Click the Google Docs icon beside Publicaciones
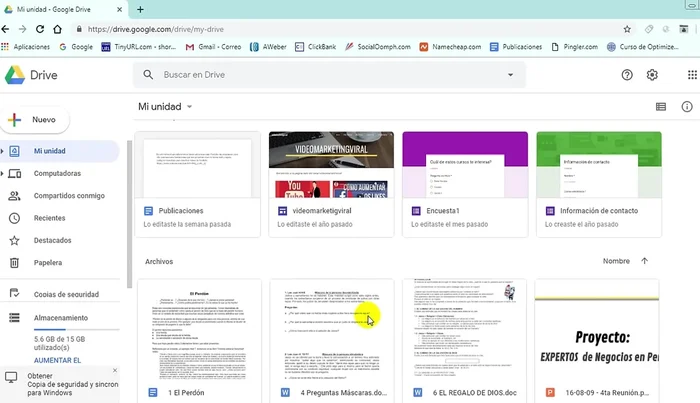This screenshot has height=403, width=700. tap(148, 211)
